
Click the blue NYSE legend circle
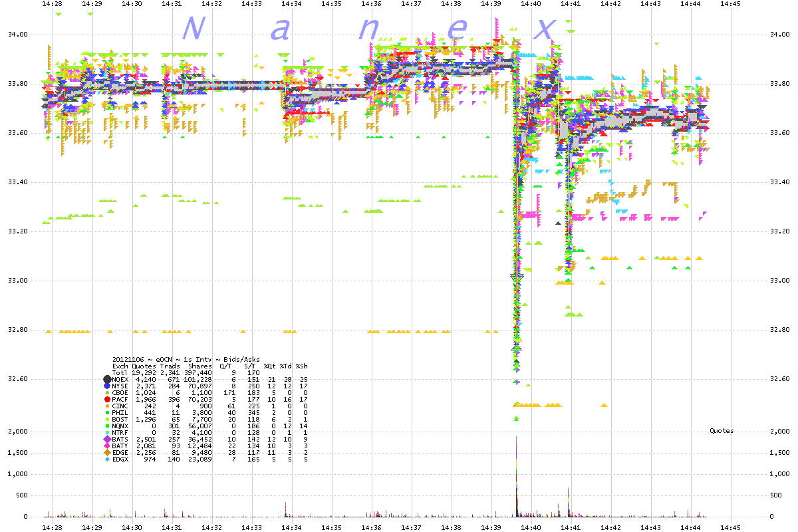(107, 386)
